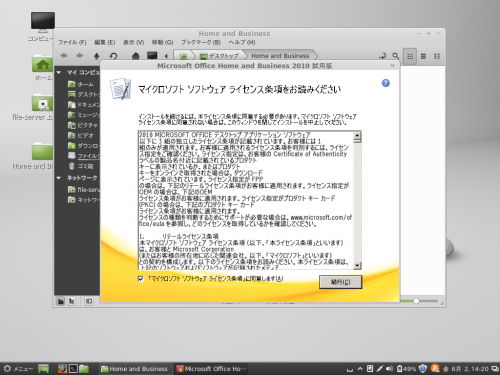500x375 pixels.
Task: Launch the file manager from the panel
Action: point(84,368)
